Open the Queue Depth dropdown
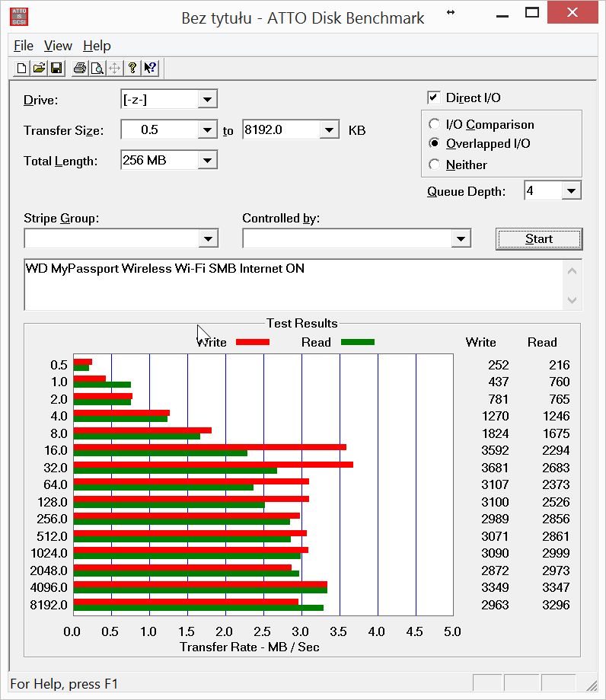 (x=571, y=190)
